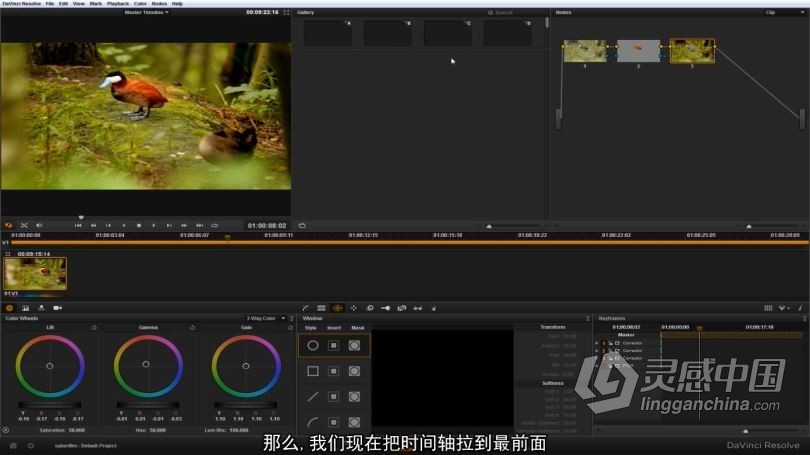
Task: Reset the Gamma color wheel
Action: click(x=192, y=327)
